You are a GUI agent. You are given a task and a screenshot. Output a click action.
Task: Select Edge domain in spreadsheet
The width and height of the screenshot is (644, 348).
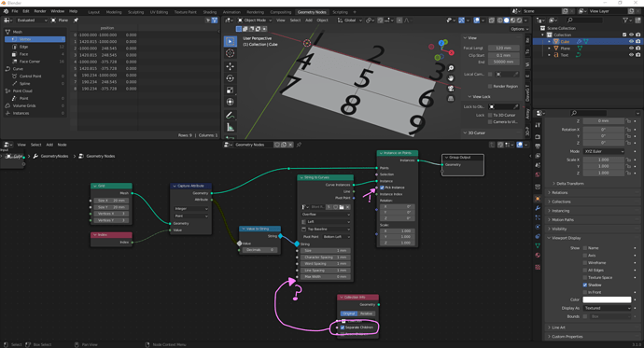35,47
